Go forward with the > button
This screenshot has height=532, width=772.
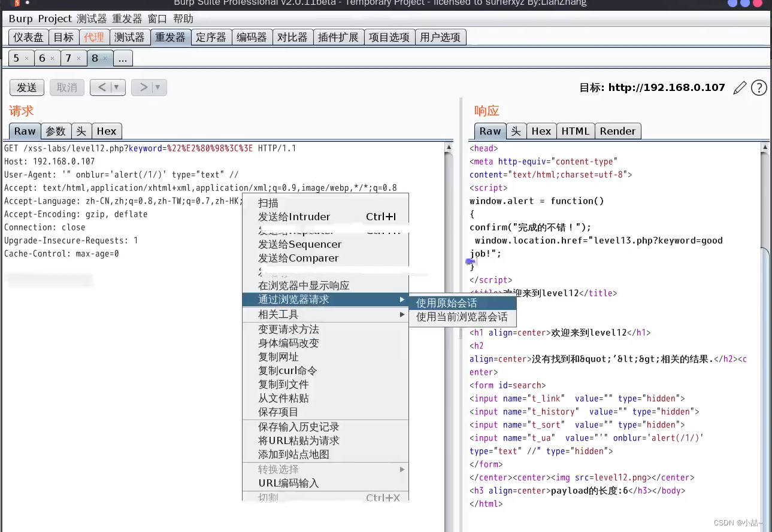(x=143, y=87)
